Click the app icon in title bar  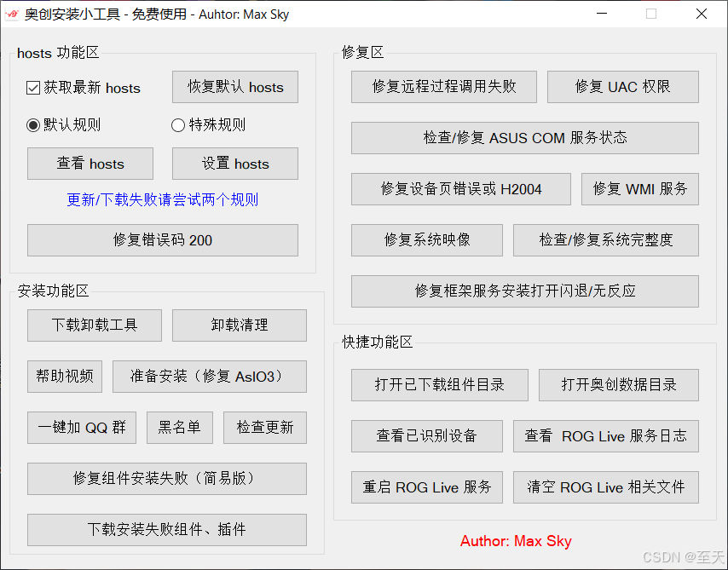tap(12, 14)
